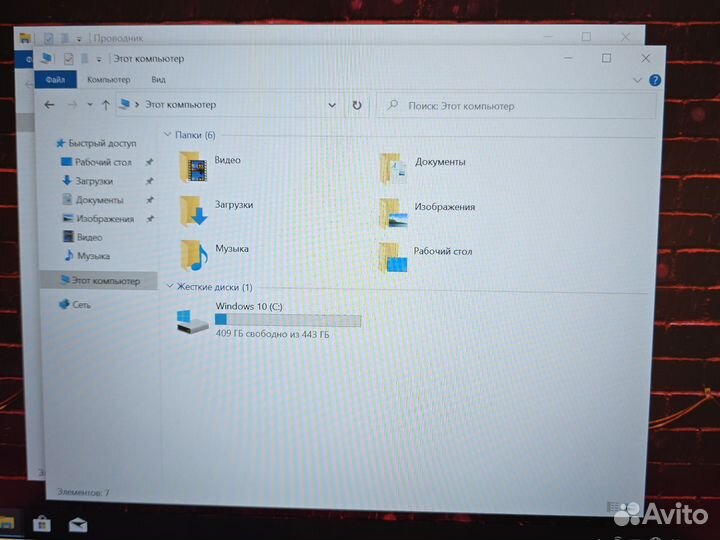Open the Изображения folder icon
This screenshot has height=540, width=720.
click(x=393, y=214)
